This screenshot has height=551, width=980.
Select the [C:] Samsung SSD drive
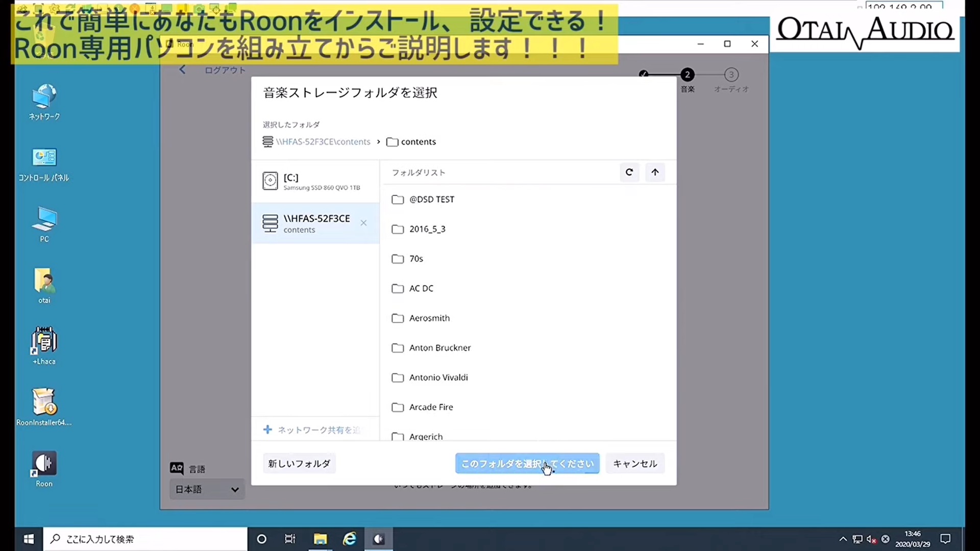tap(315, 181)
